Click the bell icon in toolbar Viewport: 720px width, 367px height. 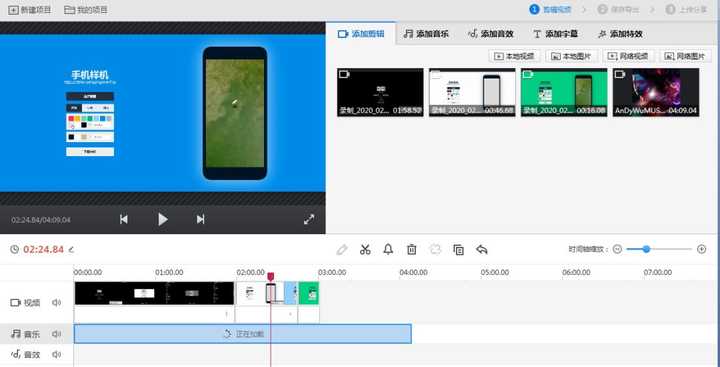(388, 249)
